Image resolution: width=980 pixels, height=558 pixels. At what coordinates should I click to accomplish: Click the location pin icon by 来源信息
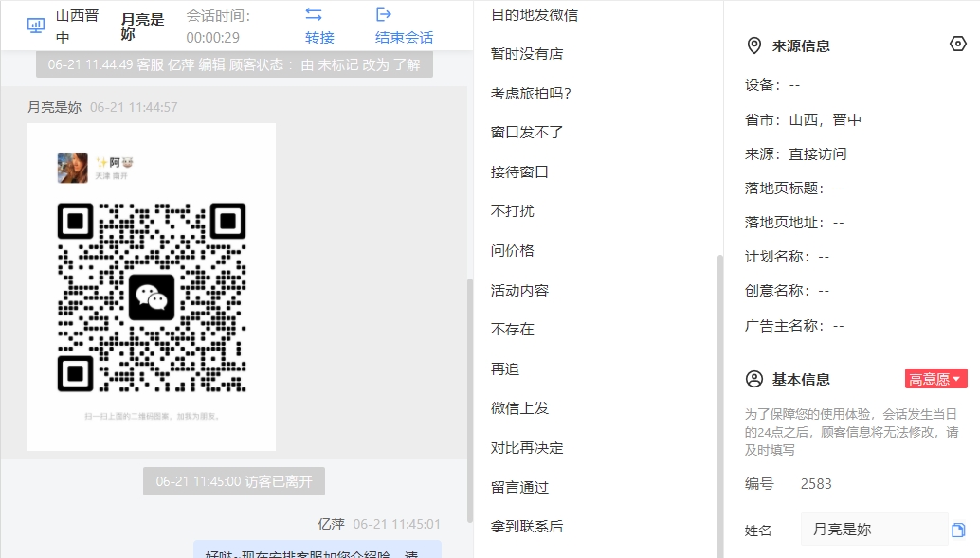(754, 45)
